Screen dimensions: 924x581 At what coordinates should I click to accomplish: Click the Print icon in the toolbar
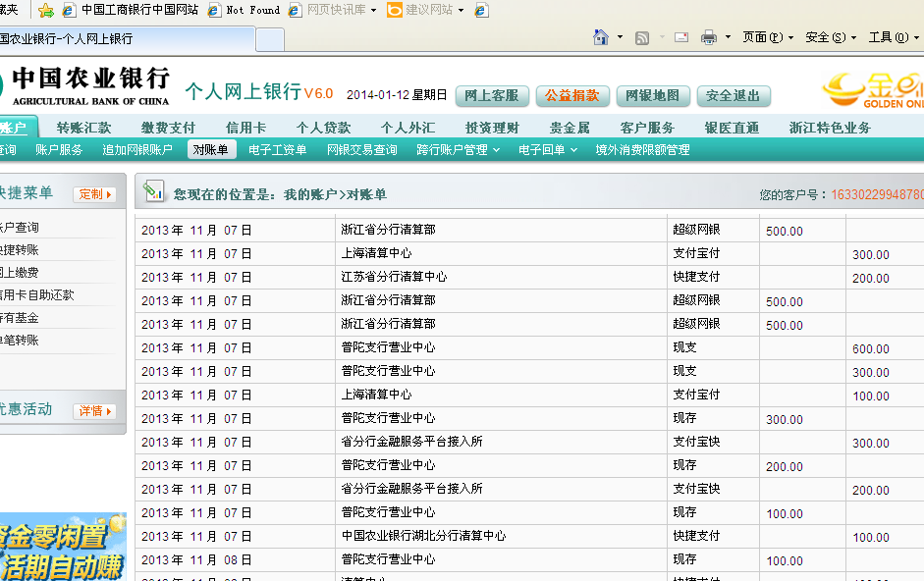pos(709,37)
